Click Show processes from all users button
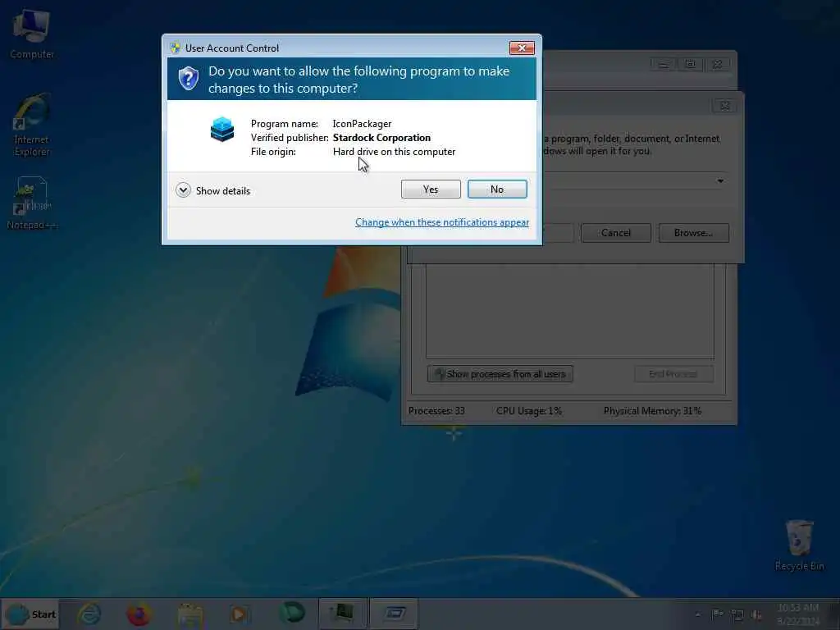840x630 pixels. (x=500, y=374)
